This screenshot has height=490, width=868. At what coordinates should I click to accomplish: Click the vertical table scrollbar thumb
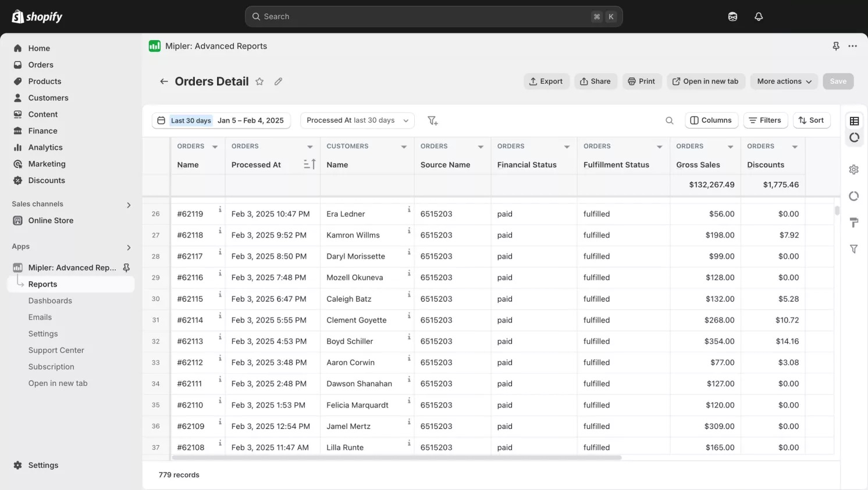837,210
